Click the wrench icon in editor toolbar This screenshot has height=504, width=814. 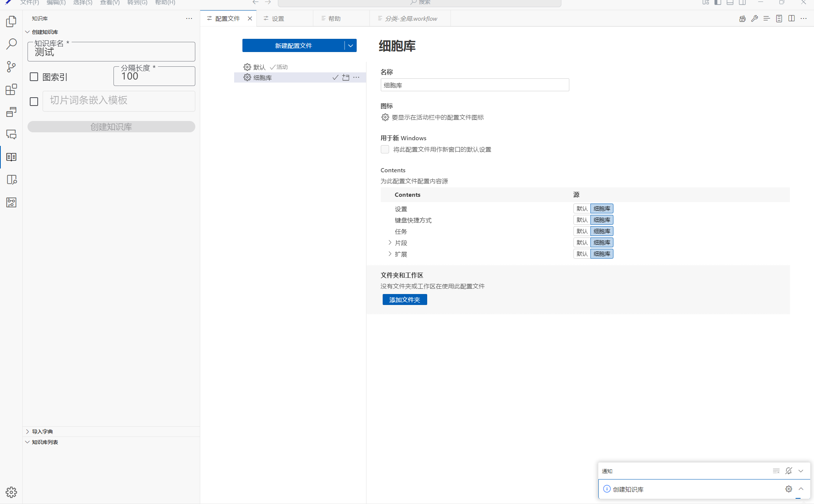[x=754, y=18]
